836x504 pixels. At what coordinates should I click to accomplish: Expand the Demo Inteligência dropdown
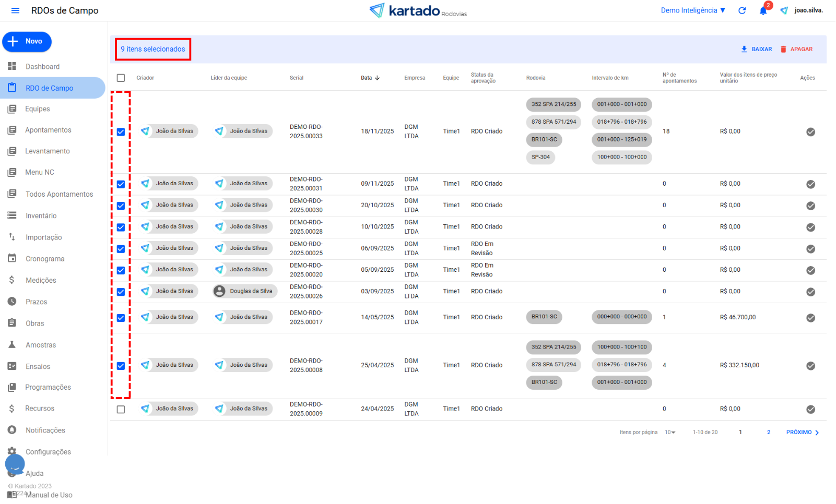pos(693,10)
